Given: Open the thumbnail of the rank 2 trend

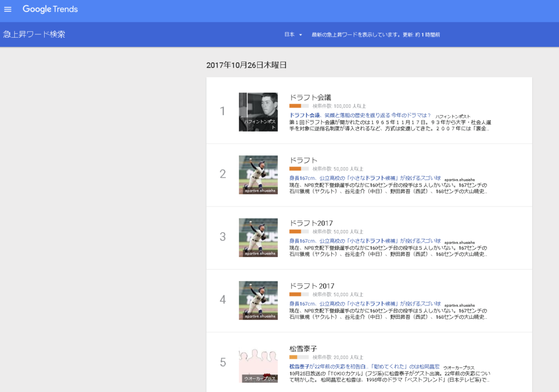Looking at the screenshot, I should click(258, 175).
